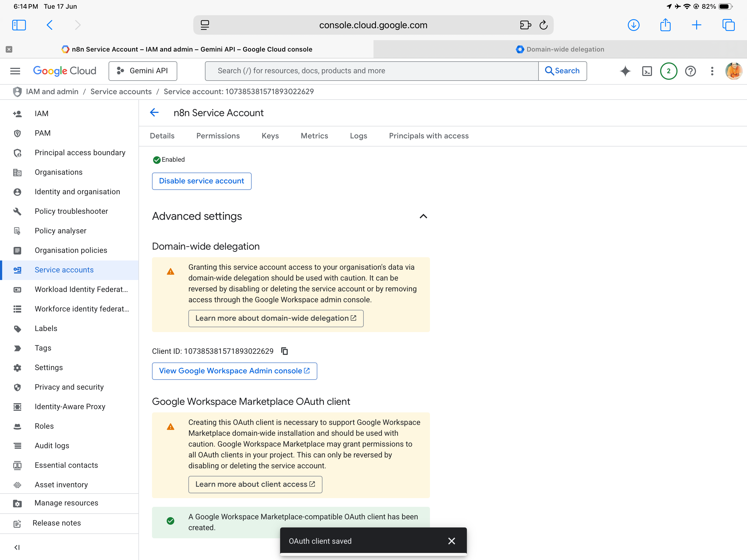This screenshot has height=560, width=747.
Task: Switch to the Keys tab
Action: tap(270, 136)
